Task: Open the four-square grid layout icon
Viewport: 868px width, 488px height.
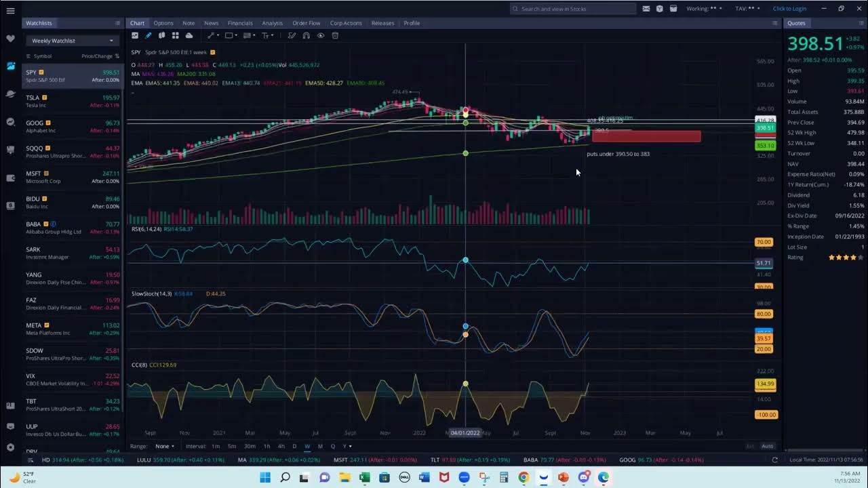Action: coord(175,35)
